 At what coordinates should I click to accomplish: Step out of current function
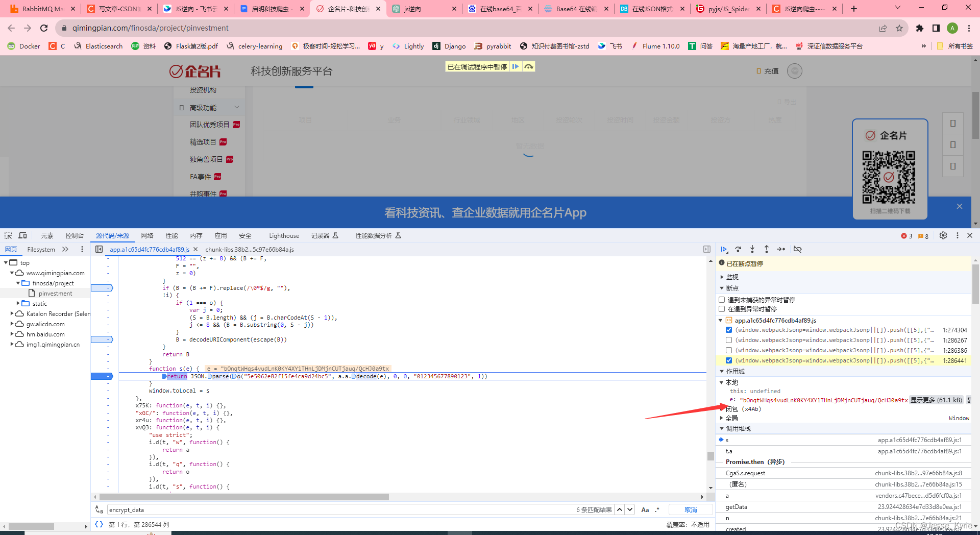tap(767, 249)
